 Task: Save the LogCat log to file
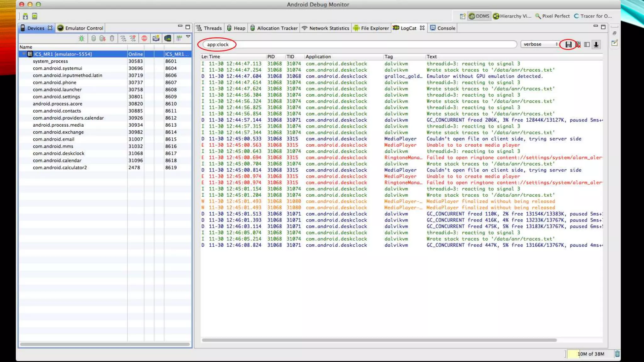pyautogui.click(x=568, y=44)
